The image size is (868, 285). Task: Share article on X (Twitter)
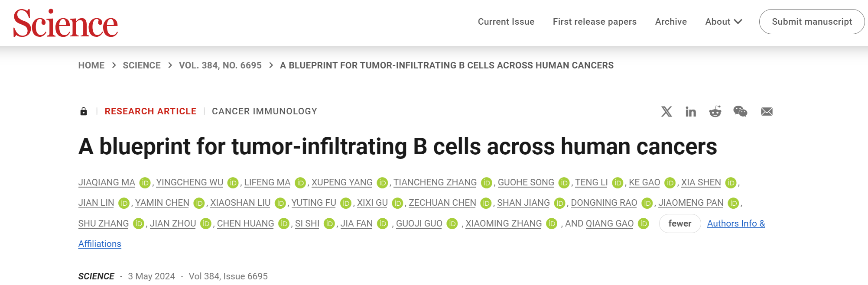point(666,112)
